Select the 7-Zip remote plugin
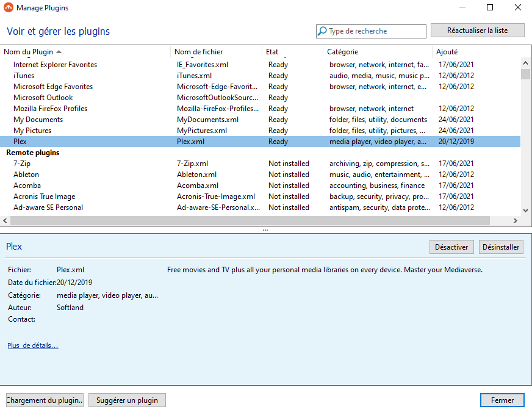This screenshot has height=412, width=532. click(x=261, y=163)
